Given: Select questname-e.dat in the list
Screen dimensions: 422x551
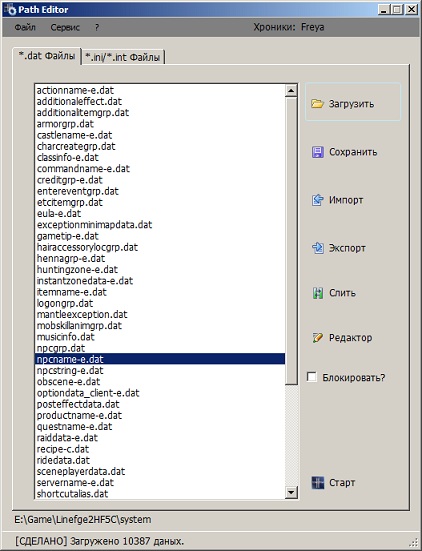Looking at the screenshot, I should click(160, 427).
